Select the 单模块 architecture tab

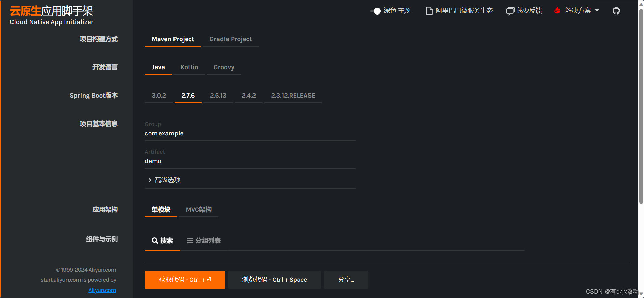tap(161, 210)
